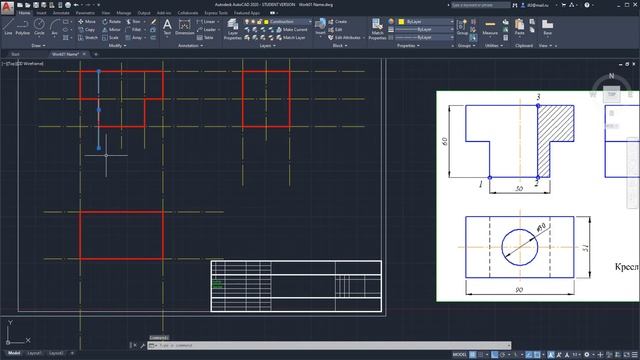Select the Dimension tool
The width and height of the screenshot is (640, 360).
click(184, 27)
